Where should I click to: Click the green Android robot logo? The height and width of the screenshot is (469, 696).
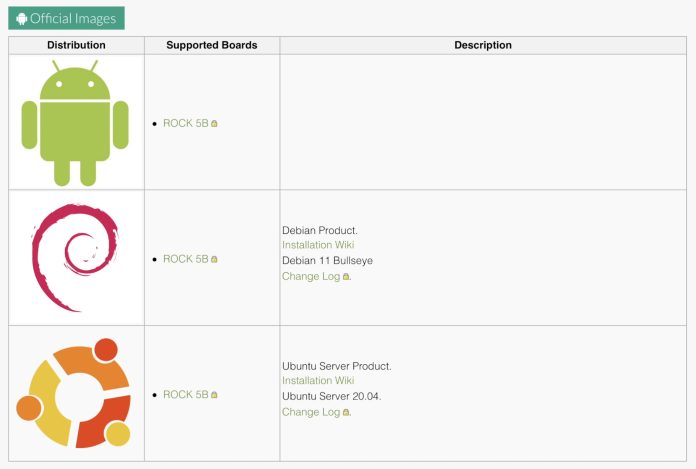click(76, 121)
